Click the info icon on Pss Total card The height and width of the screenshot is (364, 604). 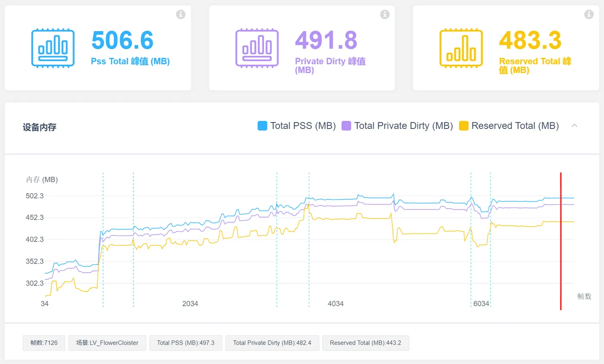click(181, 14)
